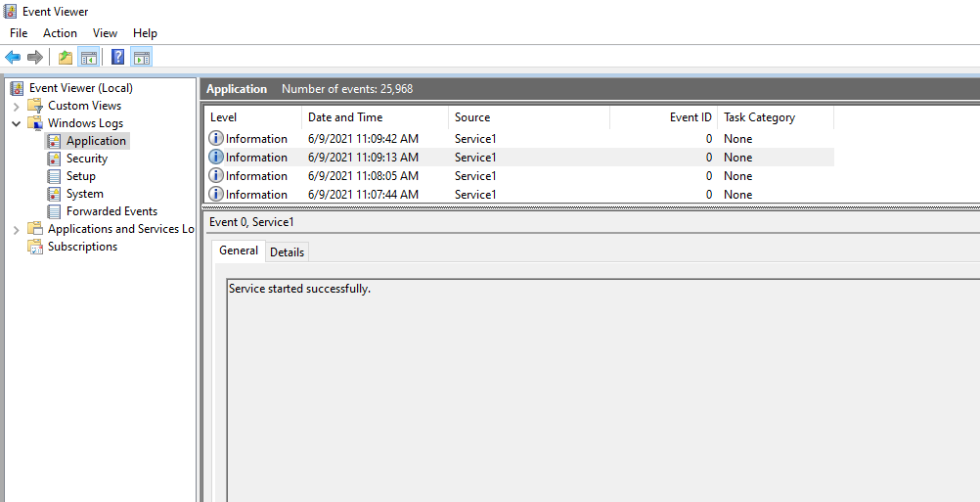
Task: Select the event dated 6/9/2021 11:09:42 AM
Action: [519, 138]
